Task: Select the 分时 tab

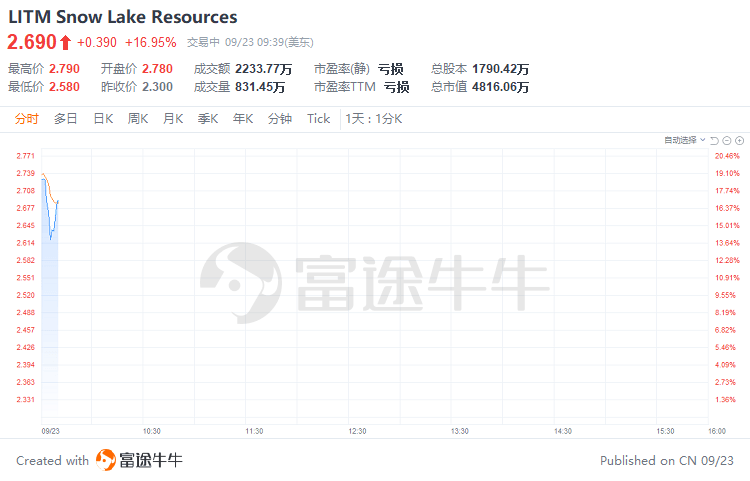Action: click(x=26, y=119)
